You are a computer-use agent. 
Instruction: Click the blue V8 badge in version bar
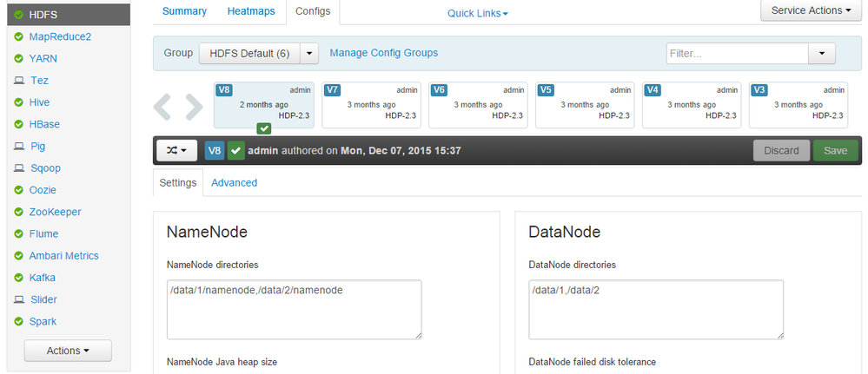(215, 150)
